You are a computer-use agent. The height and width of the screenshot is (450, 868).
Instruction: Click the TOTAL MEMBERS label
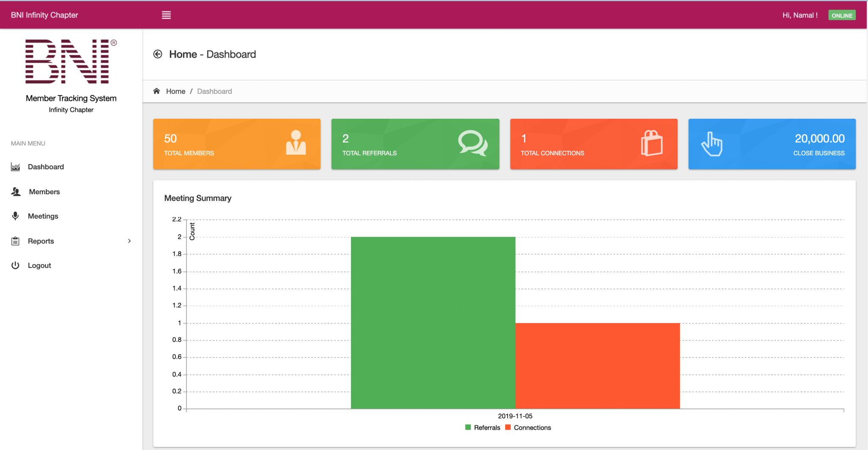pos(189,153)
